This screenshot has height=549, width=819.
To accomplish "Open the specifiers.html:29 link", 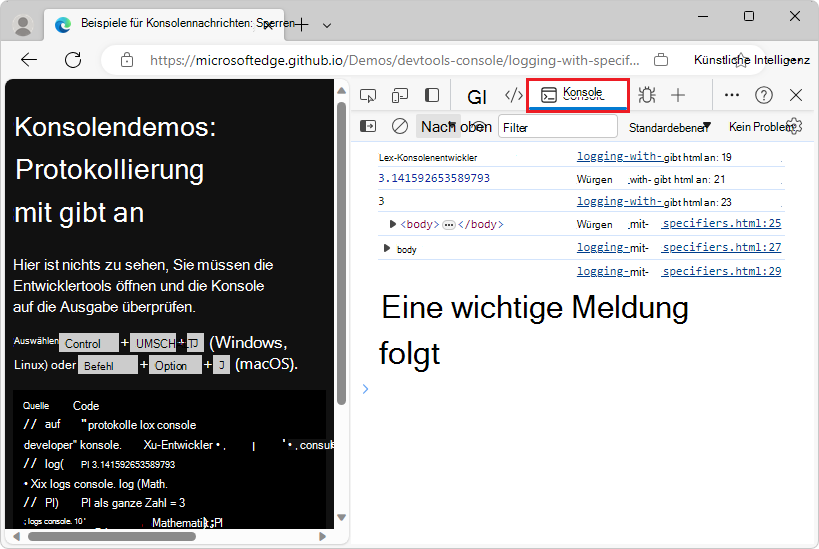I will [x=721, y=271].
